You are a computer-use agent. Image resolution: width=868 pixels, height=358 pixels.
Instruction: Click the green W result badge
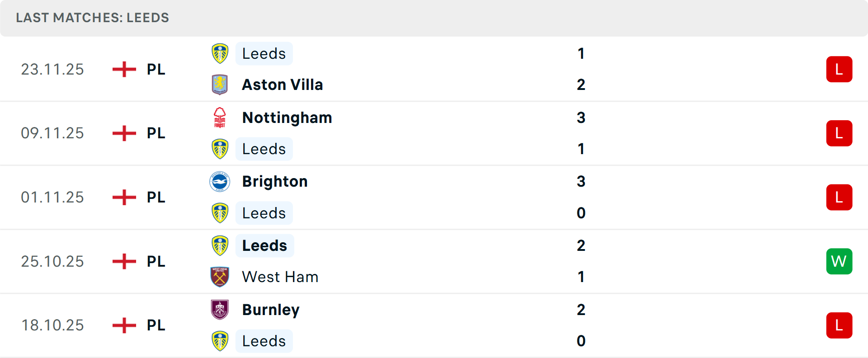tap(839, 261)
